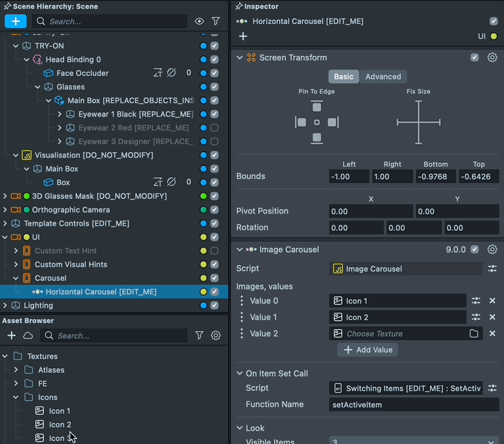Disable the Image Carousel component checkbox
The width and height of the screenshot is (504, 444).
click(475, 249)
